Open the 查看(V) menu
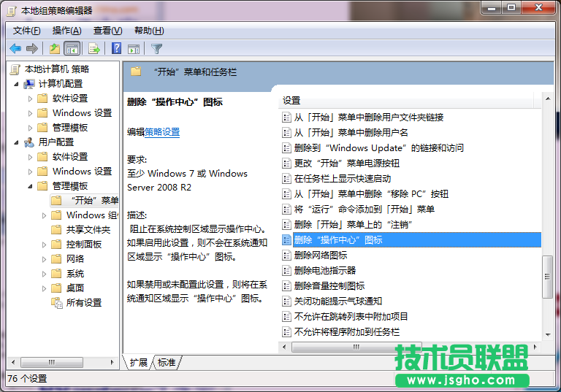 (107, 31)
